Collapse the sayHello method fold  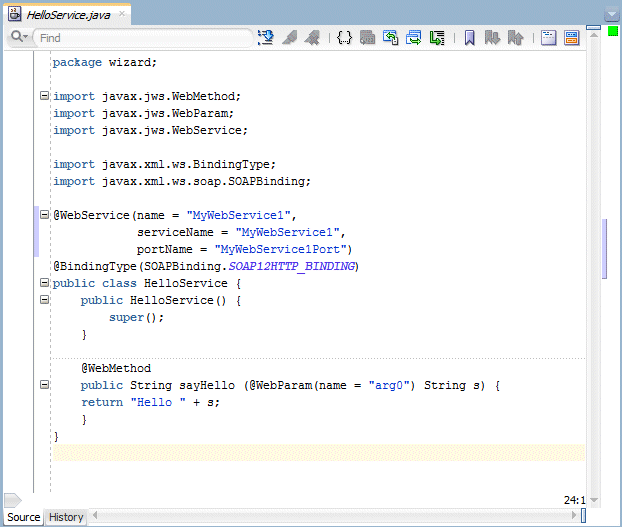click(x=44, y=385)
